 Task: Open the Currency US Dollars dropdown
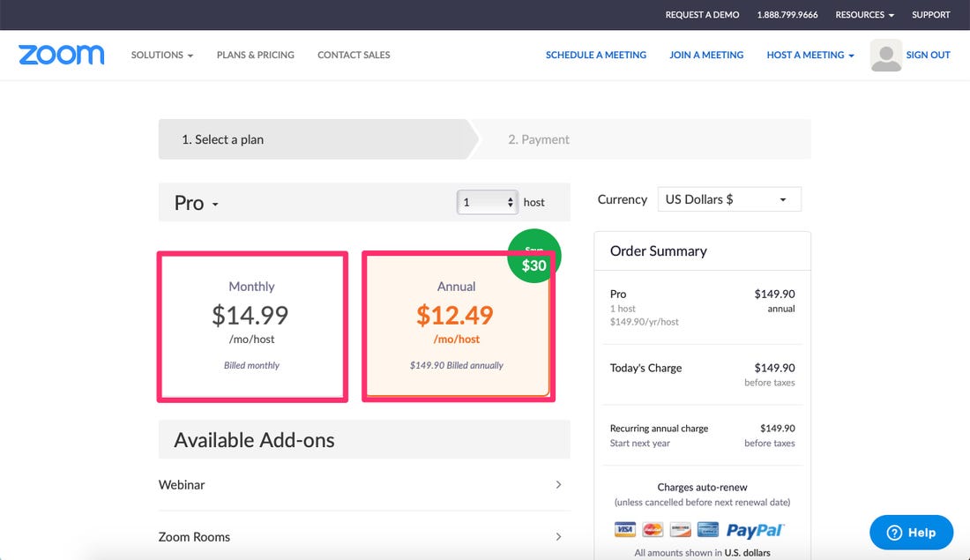pos(729,199)
